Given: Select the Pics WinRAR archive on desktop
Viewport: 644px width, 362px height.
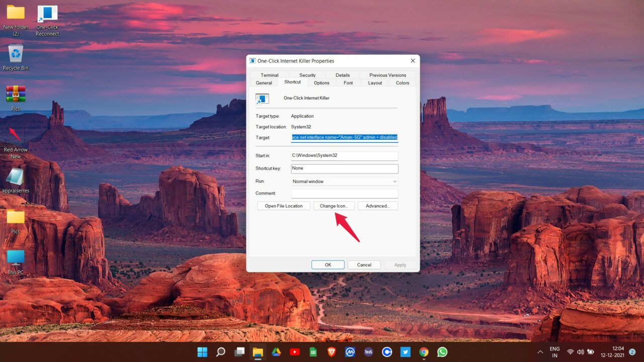Looking at the screenshot, I should coord(16,98).
